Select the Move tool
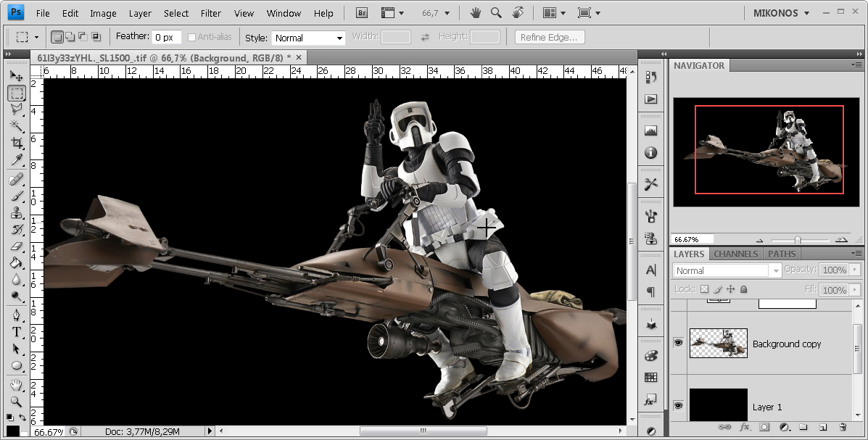The image size is (868, 440). pyautogui.click(x=17, y=76)
